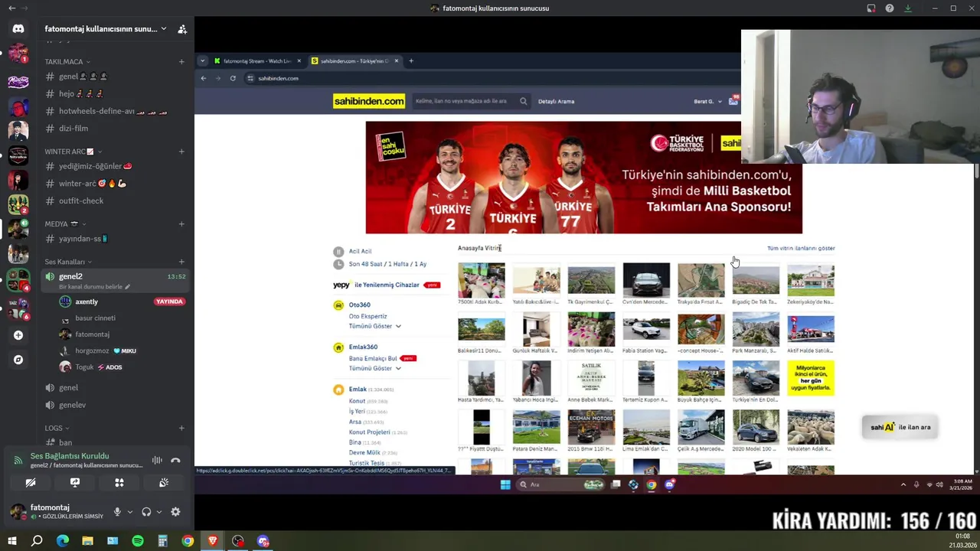The image size is (980, 551).
Task: Click user horgozmoz in voice list
Action: tap(92, 350)
